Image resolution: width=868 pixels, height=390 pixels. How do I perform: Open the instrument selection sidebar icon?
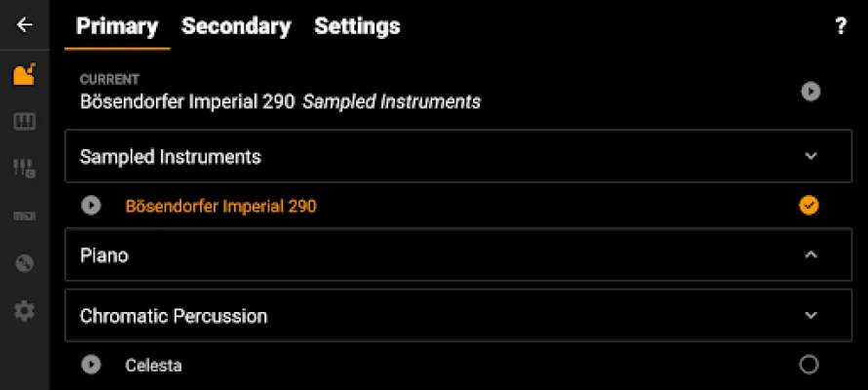(x=24, y=74)
